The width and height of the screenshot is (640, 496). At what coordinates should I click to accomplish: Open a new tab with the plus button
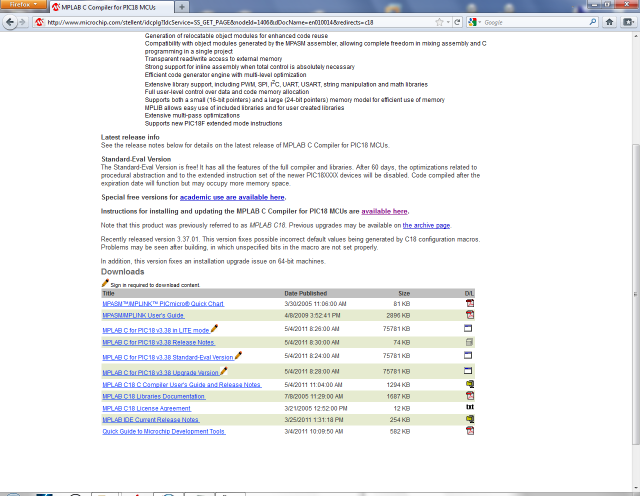click(182, 7)
